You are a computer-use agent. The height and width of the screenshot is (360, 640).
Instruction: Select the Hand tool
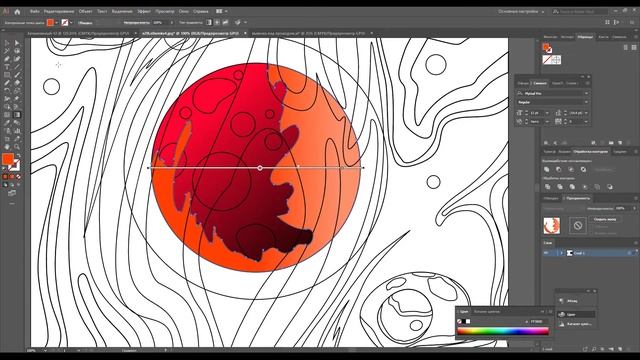point(7,147)
